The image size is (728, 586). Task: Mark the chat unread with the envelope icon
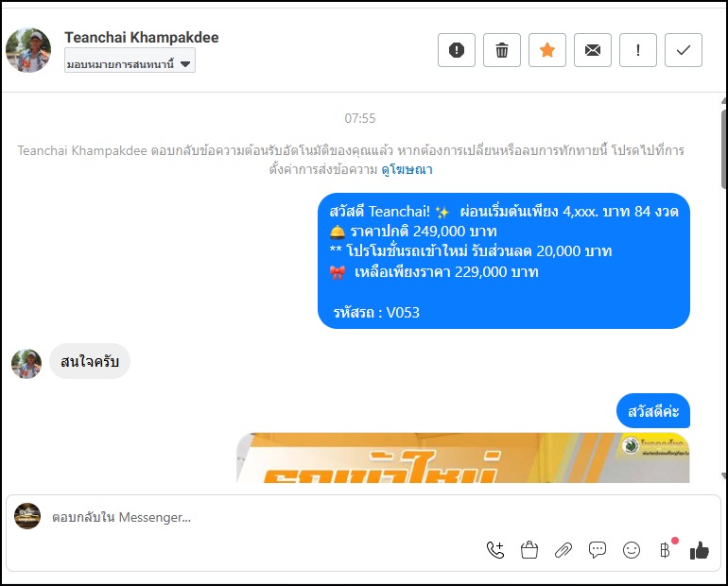593,50
